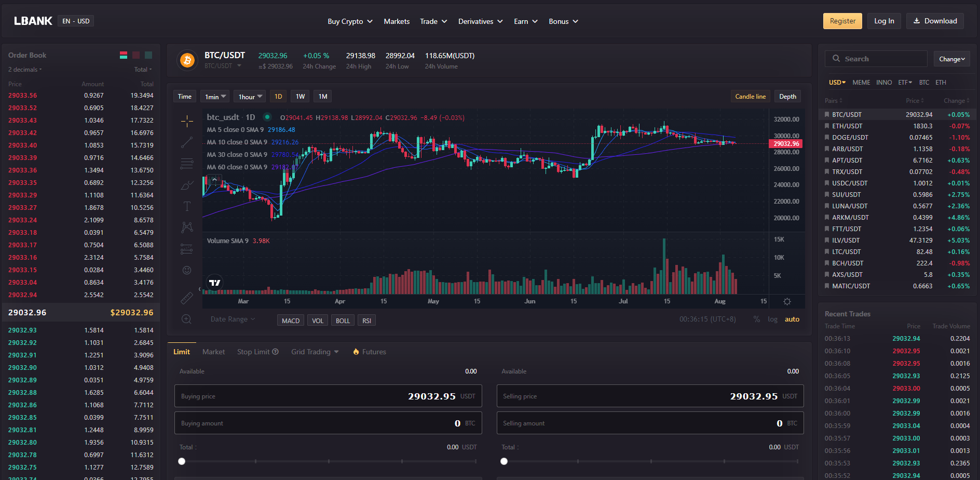Open the Derivatives menu
980x480 pixels.
click(481, 21)
